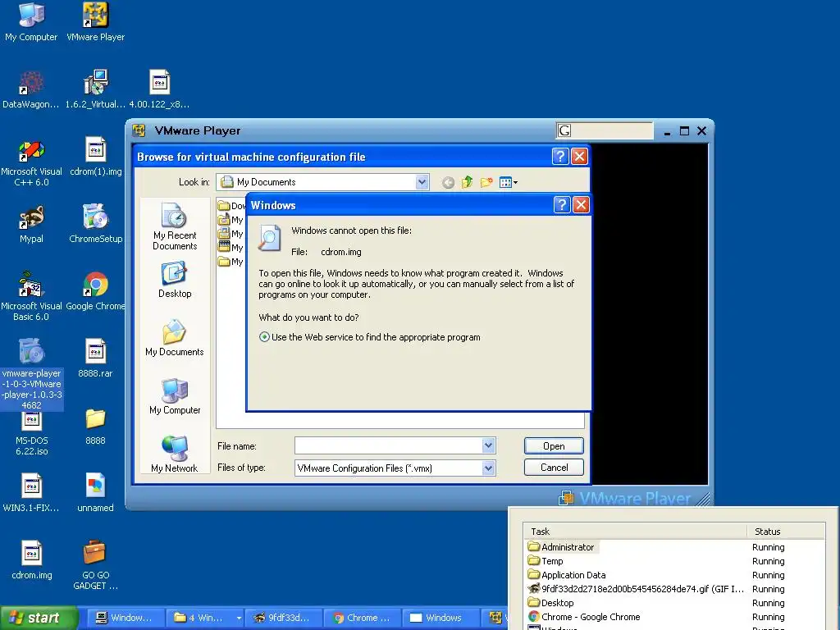Click the Start button
The image size is (840, 630).
point(38,618)
